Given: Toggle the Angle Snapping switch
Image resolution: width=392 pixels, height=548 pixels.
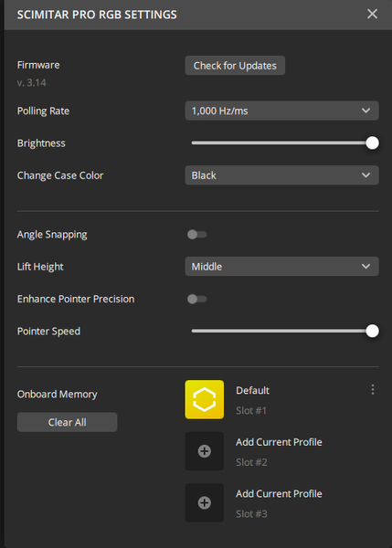Looking at the screenshot, I should tap(196, 235).
